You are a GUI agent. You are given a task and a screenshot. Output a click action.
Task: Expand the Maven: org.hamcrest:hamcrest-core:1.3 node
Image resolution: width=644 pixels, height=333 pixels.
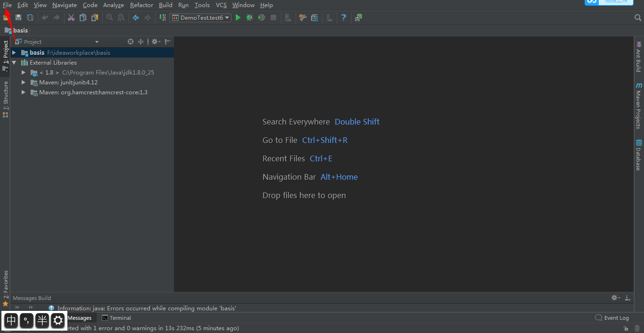[x=24, y=92]
